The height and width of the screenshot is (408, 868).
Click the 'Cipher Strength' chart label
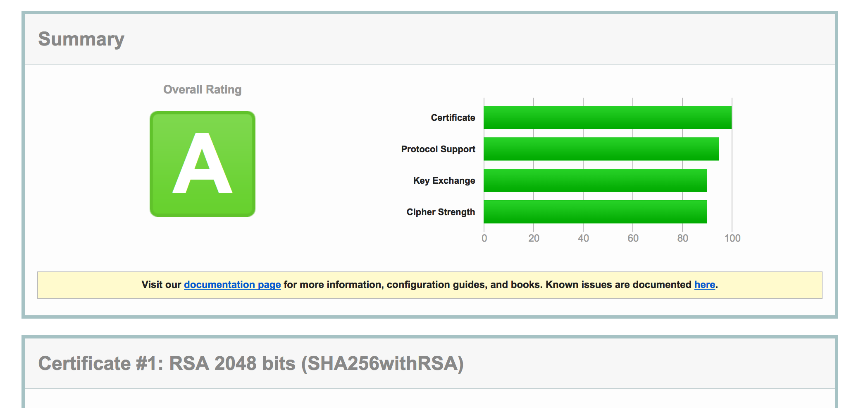tap(441, 212)
